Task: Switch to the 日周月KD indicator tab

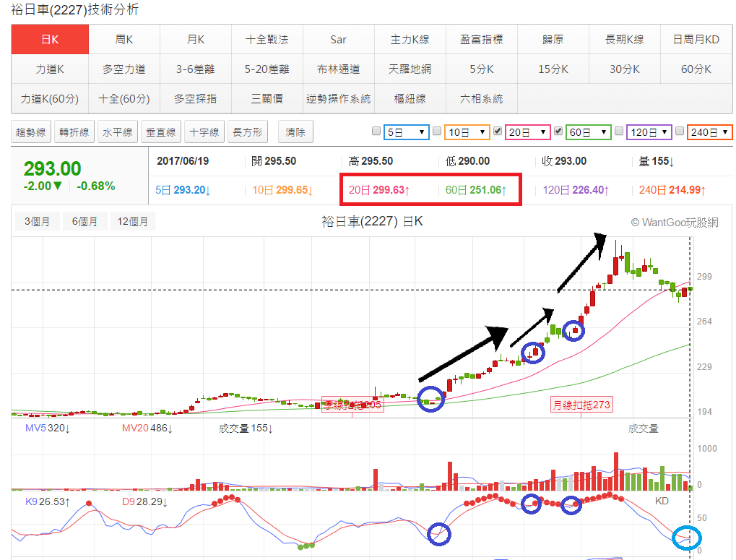Action: (696, 39)
